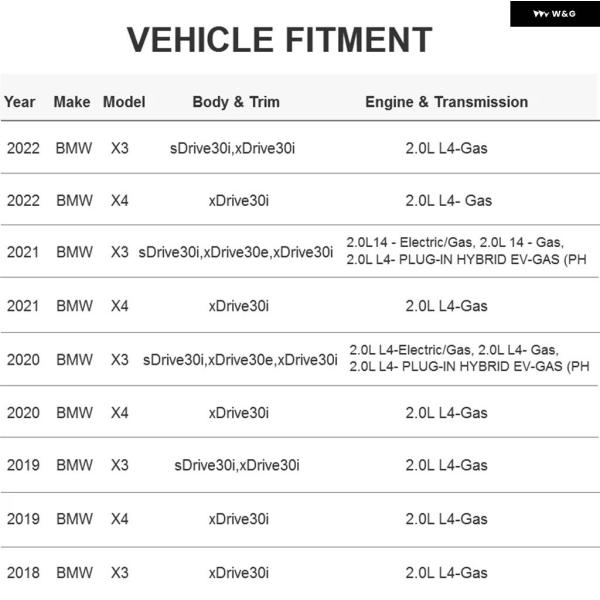
Task: Click the 2020 X3 Electric/Gas engine description
Action: click(x=469, y=358)
